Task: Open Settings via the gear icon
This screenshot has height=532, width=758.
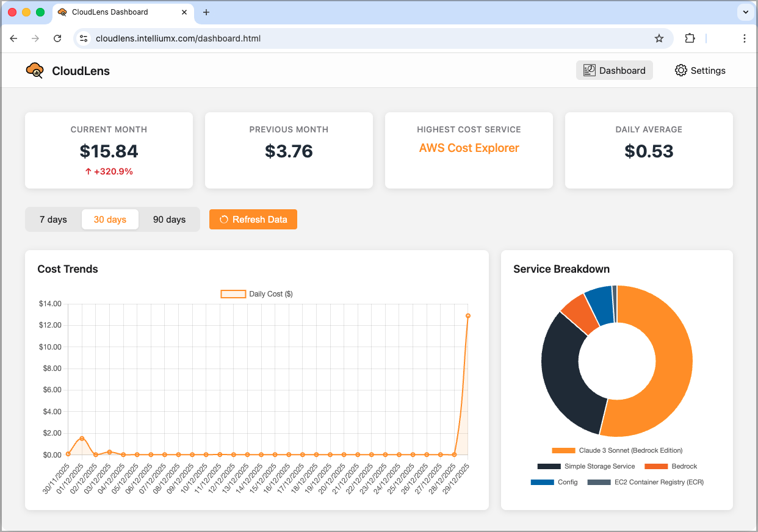Action: click(x=681, y=70)
